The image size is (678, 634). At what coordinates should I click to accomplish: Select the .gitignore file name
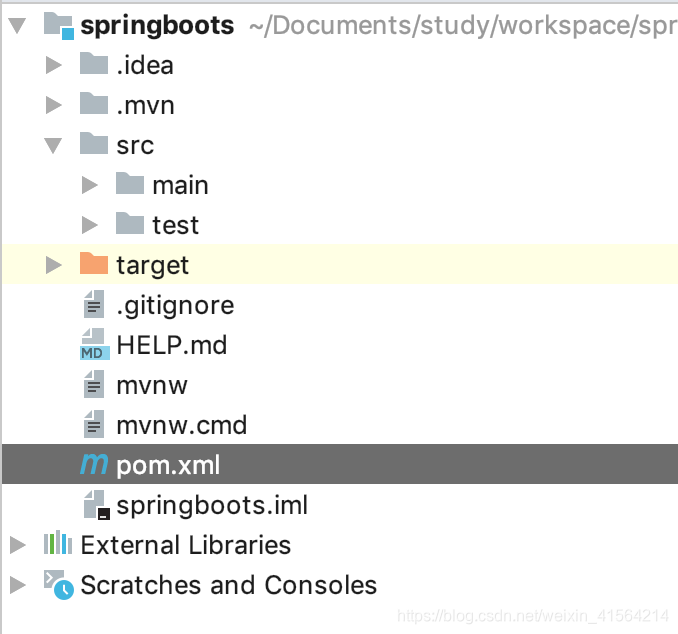[x=176, y=307]
